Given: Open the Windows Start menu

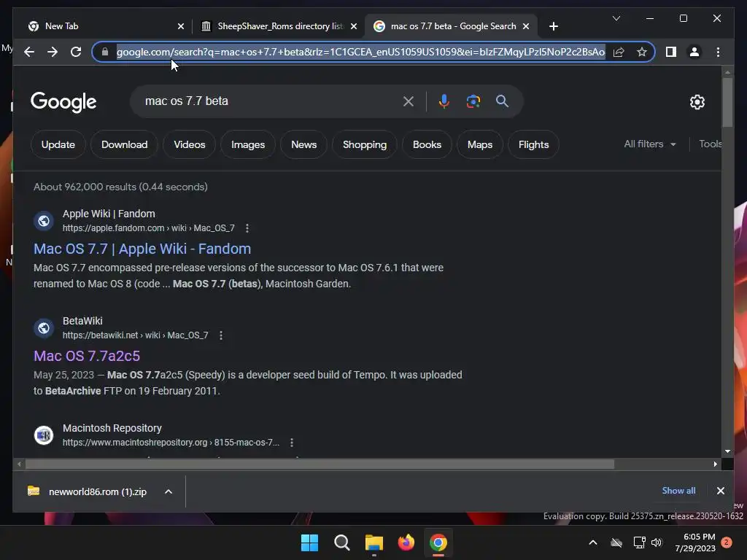Looking at the screenshot, I should pos(309,542).
